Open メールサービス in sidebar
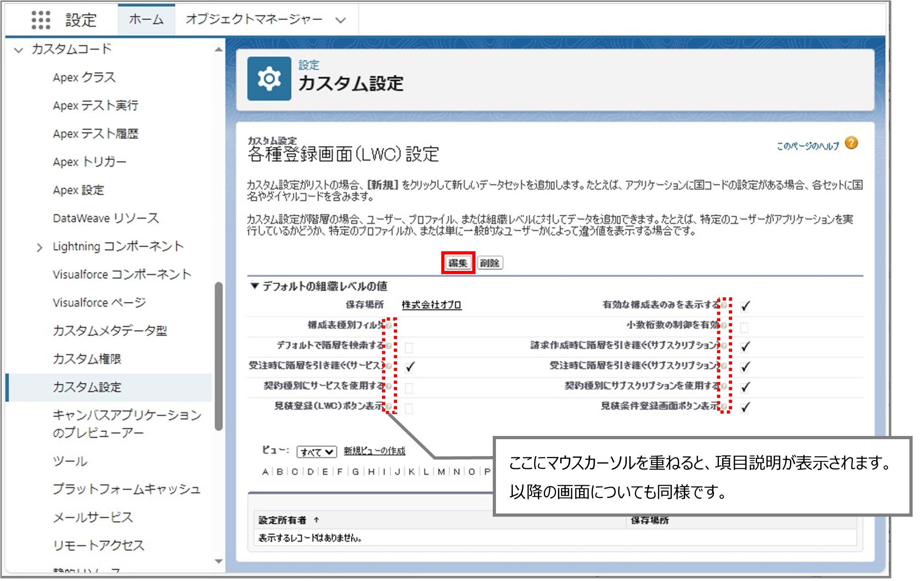 (93, 517)
